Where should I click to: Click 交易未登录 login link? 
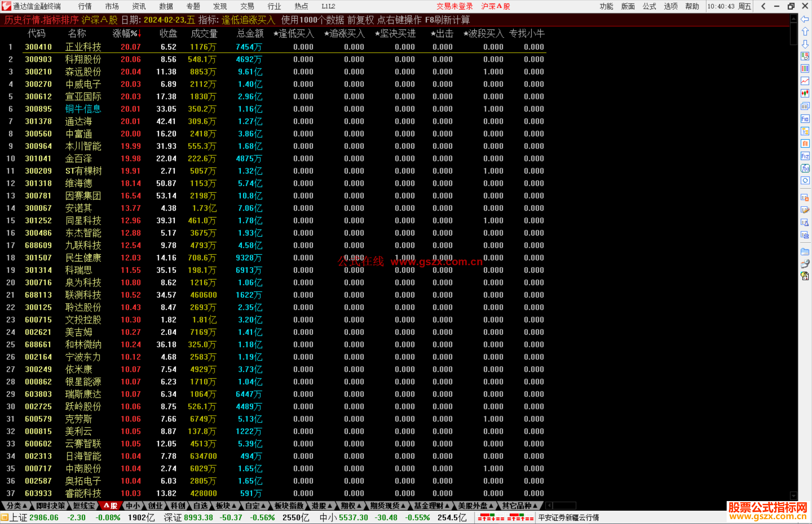pyautogui.click(x=454, y=6)
